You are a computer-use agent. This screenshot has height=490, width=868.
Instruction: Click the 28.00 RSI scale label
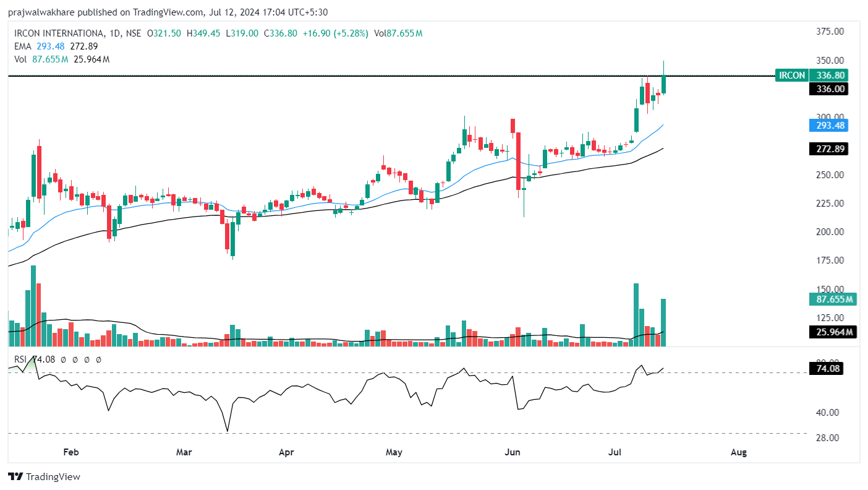tap(828, 438)
